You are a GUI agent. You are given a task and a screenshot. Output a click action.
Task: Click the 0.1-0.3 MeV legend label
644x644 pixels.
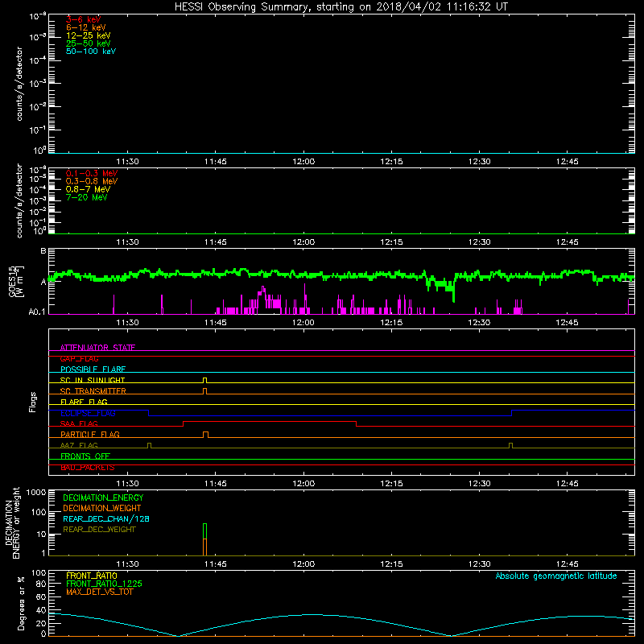(x=92, y=173)
